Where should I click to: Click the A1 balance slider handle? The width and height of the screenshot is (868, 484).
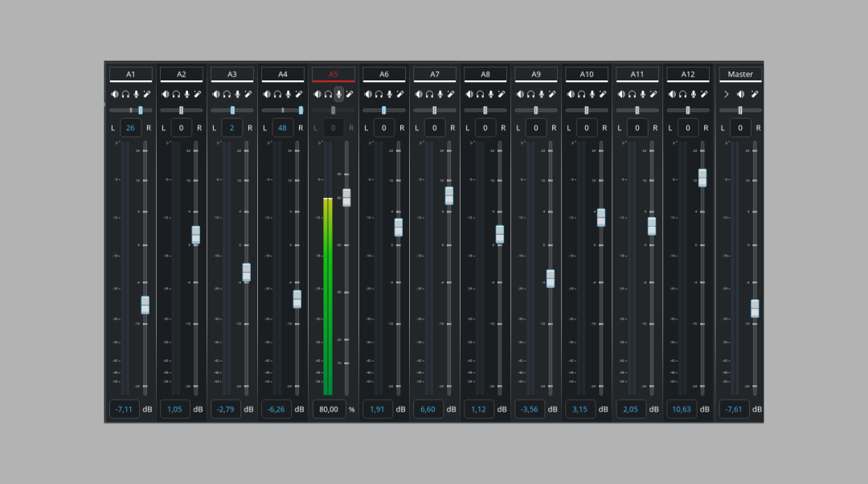(x=140, y=110)
